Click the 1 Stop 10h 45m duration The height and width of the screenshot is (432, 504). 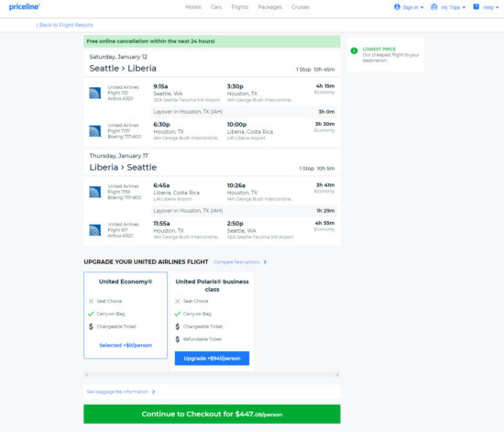[x=315, y=70]
